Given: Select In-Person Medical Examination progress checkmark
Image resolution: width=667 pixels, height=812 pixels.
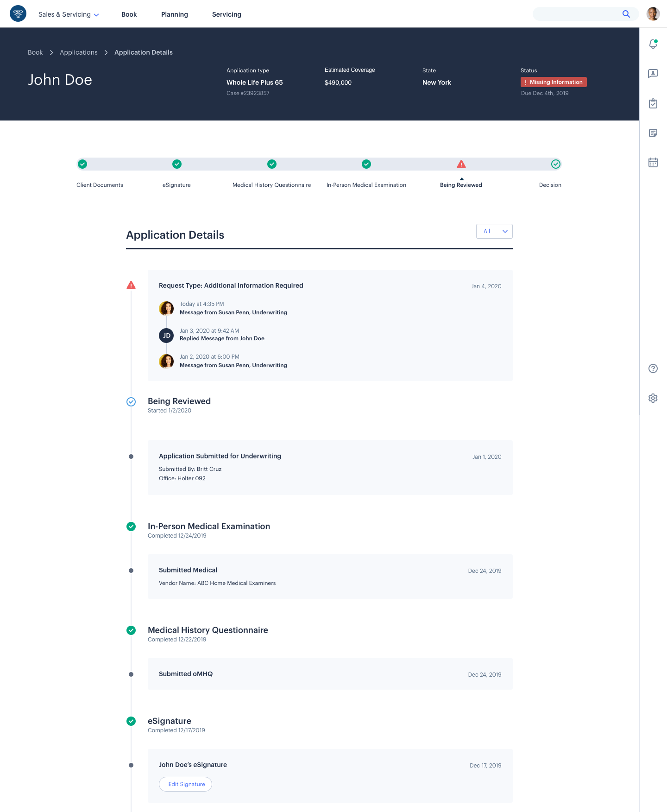Looking at the screenshot, I should coord(366,164).
